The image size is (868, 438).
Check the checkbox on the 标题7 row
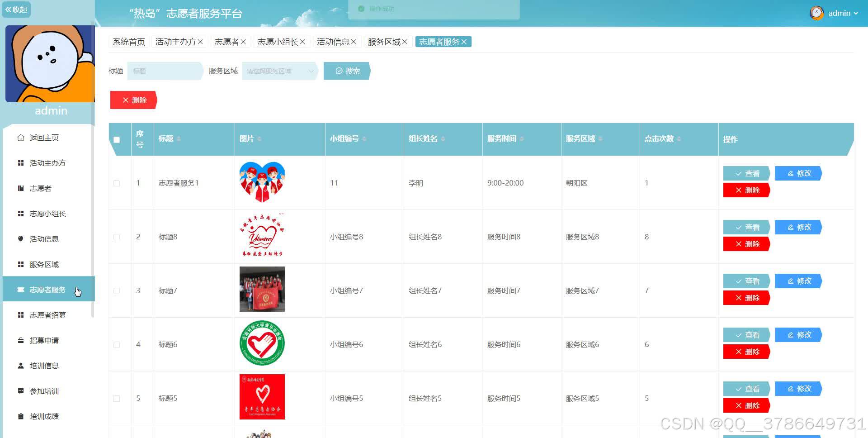(x=117, y=290)
